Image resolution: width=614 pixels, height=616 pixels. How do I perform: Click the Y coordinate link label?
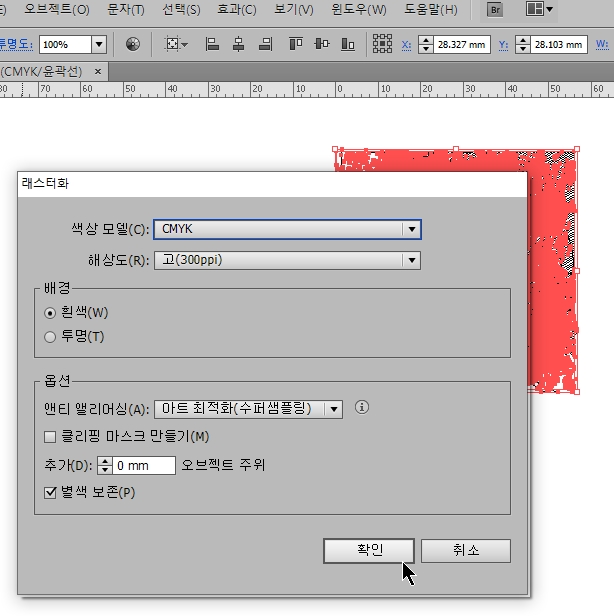[x=503, y=45]
